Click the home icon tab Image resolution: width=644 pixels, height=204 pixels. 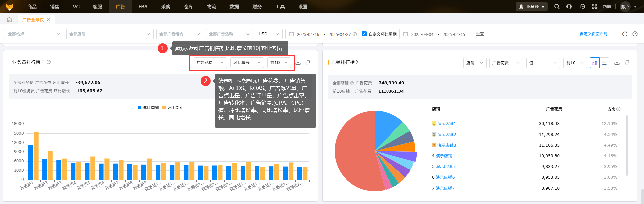coord(9,20)
